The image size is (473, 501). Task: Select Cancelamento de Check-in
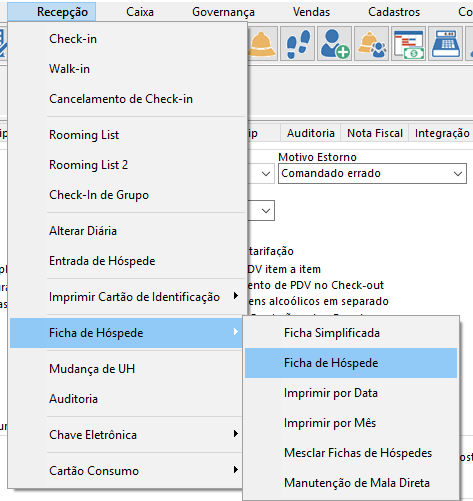[128, 99]
